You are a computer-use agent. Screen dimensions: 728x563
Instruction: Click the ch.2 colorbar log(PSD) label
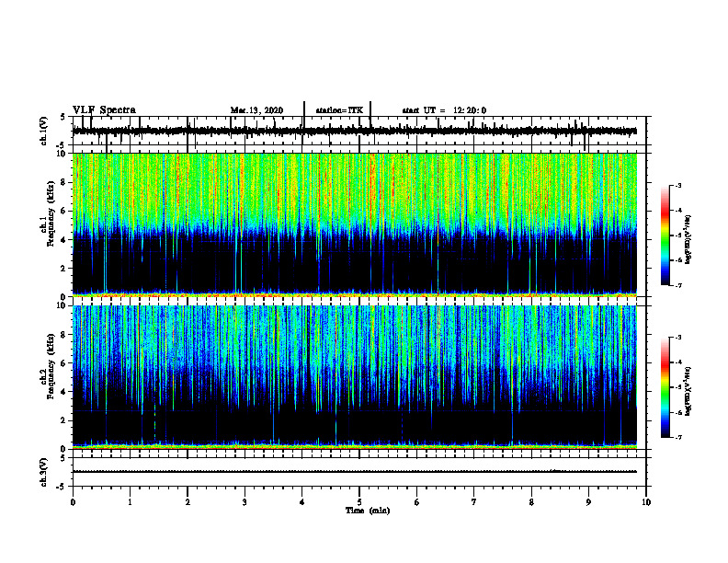tap(688, 391)
